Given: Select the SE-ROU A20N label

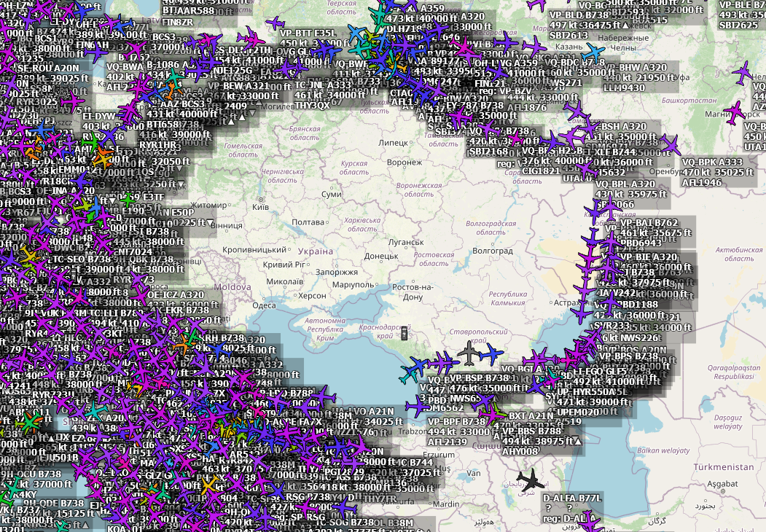Looking at the screenshot, I should (48, 69).
